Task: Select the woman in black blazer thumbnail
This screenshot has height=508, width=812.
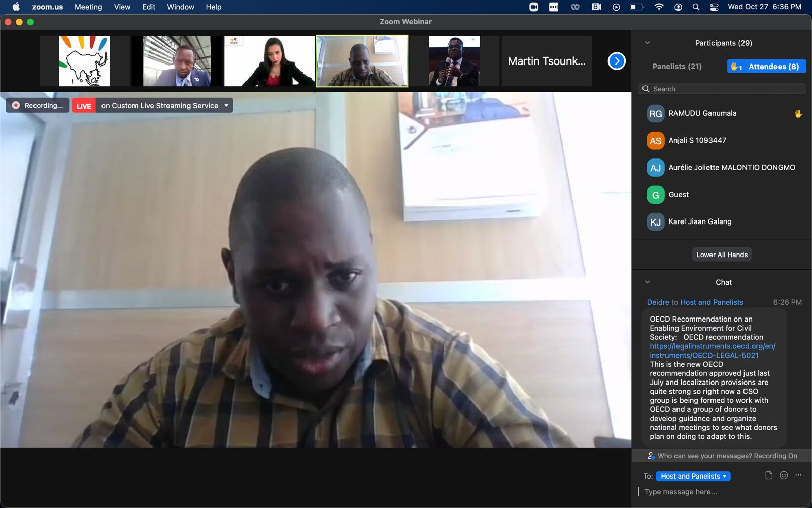Action: (x=269, y=61)
